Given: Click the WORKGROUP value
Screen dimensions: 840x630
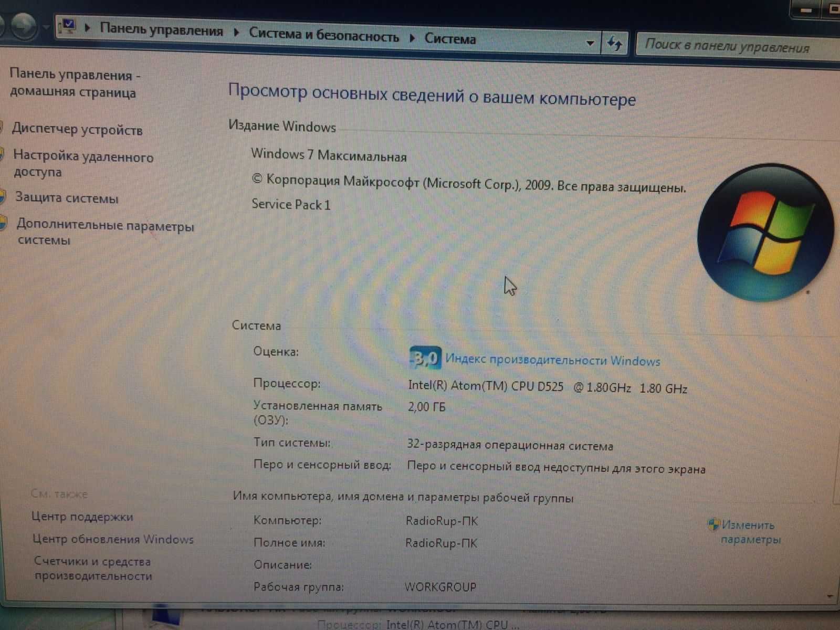Looking at the screenshot, I should pyautogui.click(x=440, y=586).
